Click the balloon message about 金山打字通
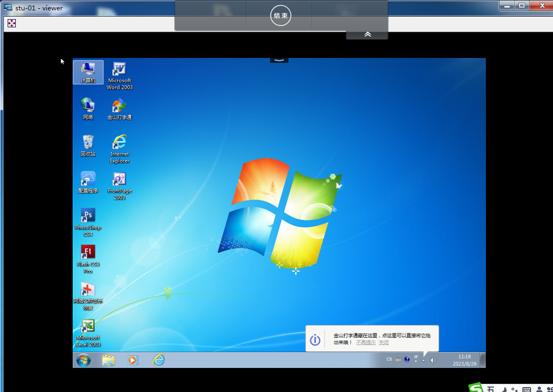Viewport: 553px width, 392px height. pyautogui.click(x=382, y=339)
